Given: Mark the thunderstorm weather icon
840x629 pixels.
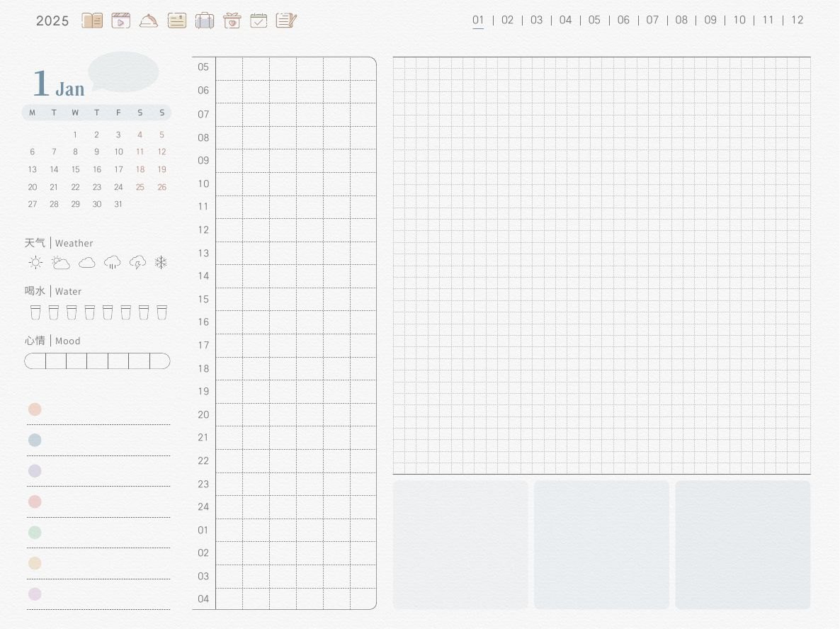Looking at the screenshot, I should click(x=137, y=263).
